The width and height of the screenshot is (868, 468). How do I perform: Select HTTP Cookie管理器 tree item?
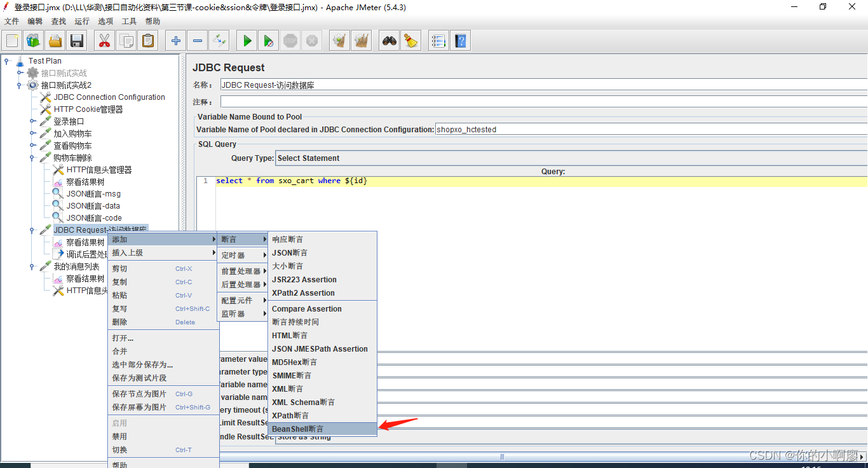pos(88,109)
